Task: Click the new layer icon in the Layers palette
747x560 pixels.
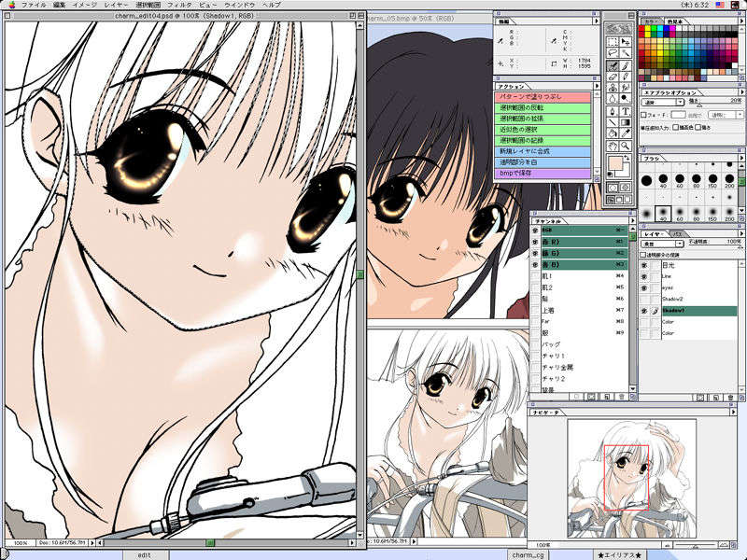Action: point(716,398)
